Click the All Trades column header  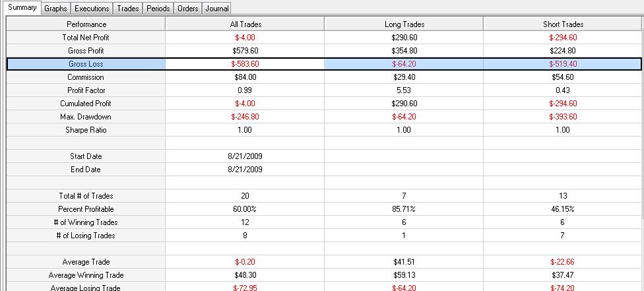click(245, 24)
